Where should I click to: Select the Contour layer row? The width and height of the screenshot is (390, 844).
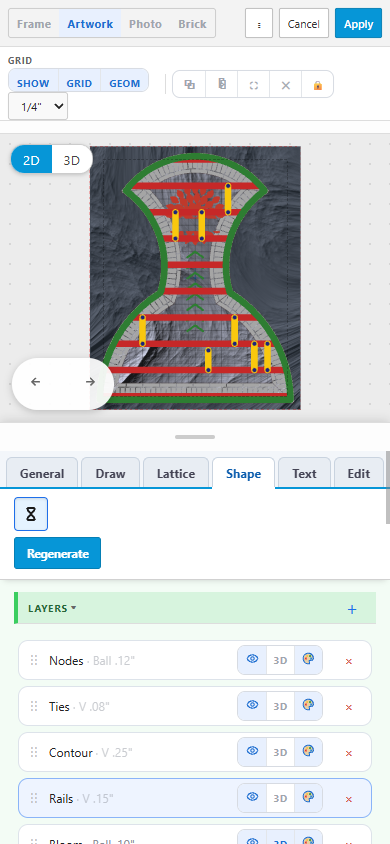click(195, 752)
